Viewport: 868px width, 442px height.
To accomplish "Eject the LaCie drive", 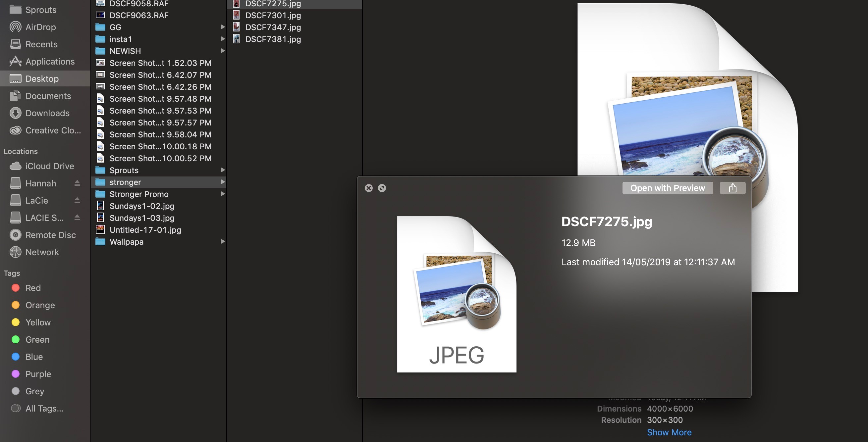I will point(77,200).
